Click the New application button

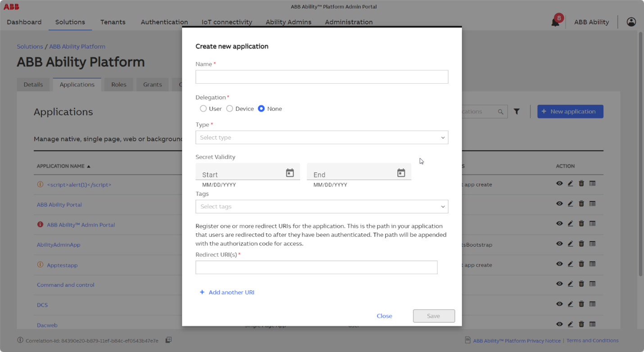point(570,112)
